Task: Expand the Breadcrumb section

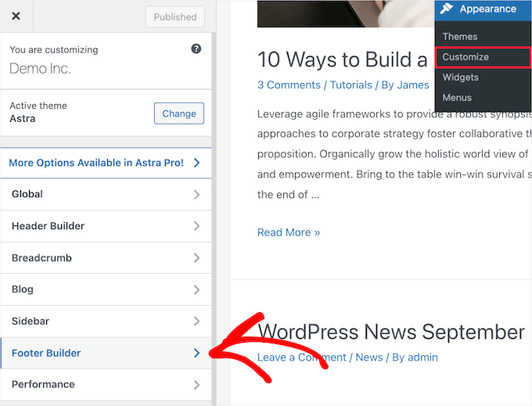Action: point(106,257)
